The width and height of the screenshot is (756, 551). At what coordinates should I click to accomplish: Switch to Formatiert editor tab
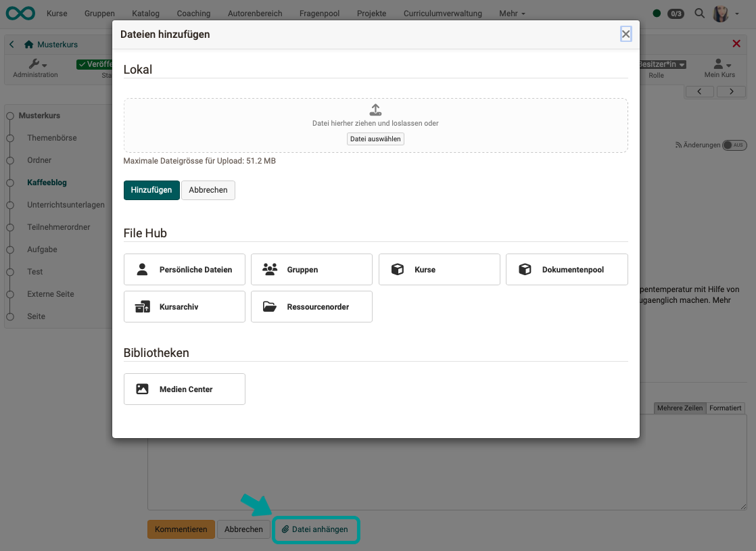point(726,408)
